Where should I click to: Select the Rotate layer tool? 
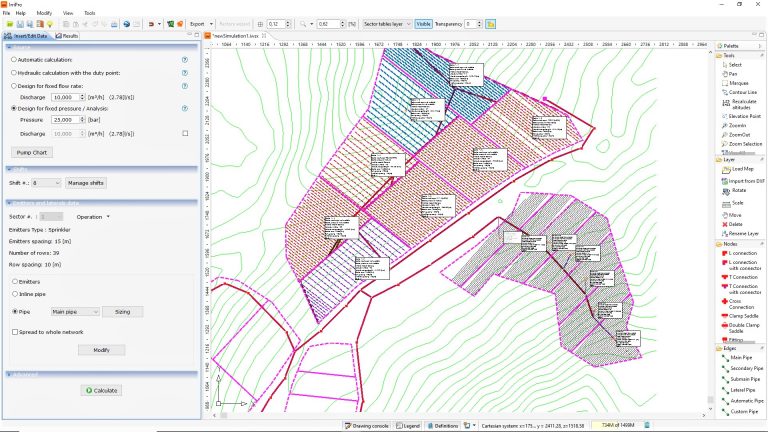pos(738,190)
